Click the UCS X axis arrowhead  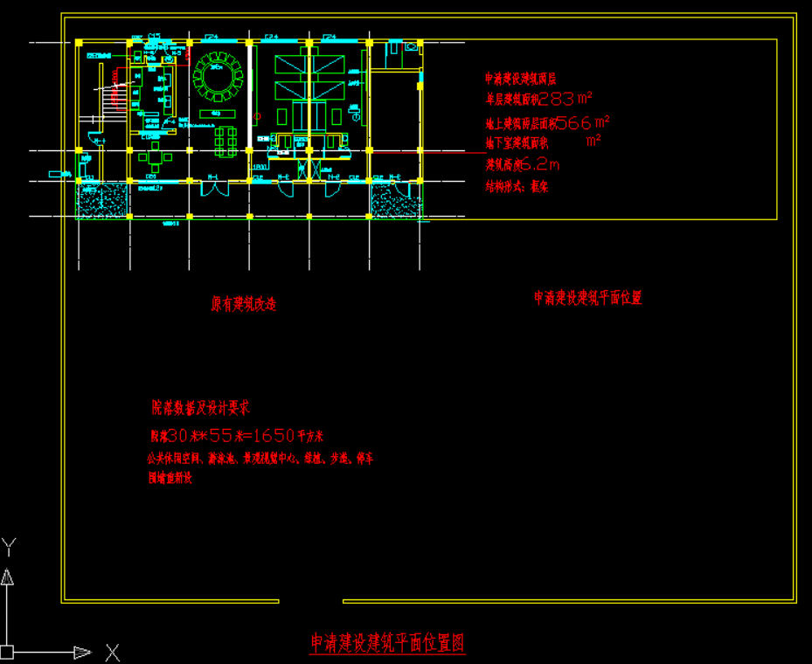pos(82,652)
